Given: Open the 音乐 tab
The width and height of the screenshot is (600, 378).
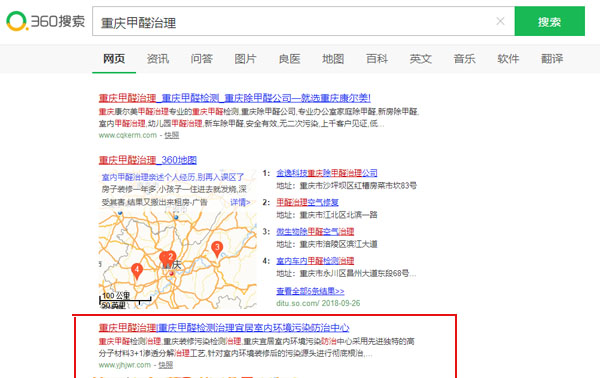Looking at the screenshot, I should click(465, 59).
